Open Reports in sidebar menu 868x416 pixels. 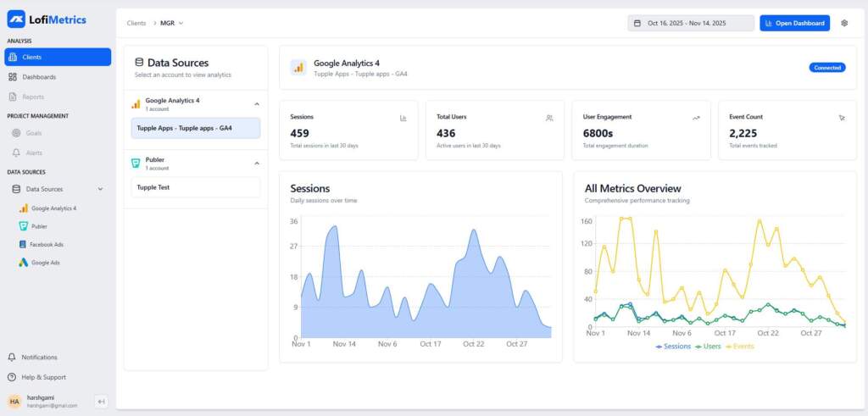pos(33,97)
